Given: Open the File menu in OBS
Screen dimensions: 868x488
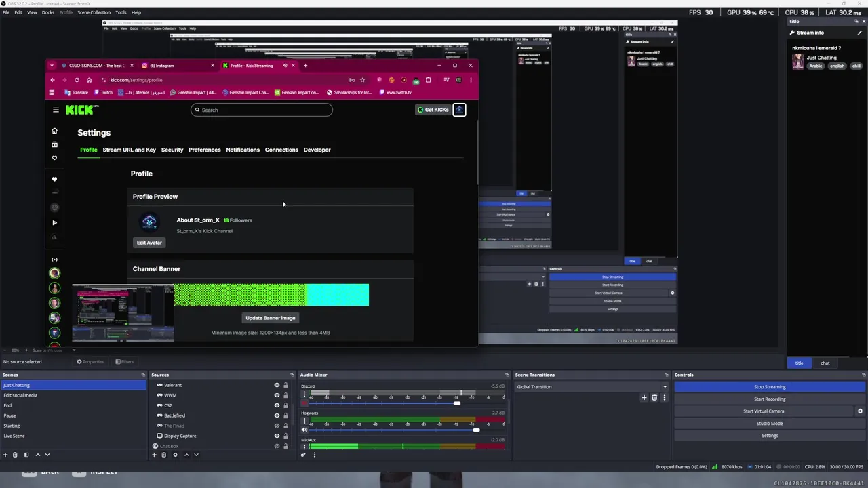Looking at the screenshot, I should click(x=5, y=12).
